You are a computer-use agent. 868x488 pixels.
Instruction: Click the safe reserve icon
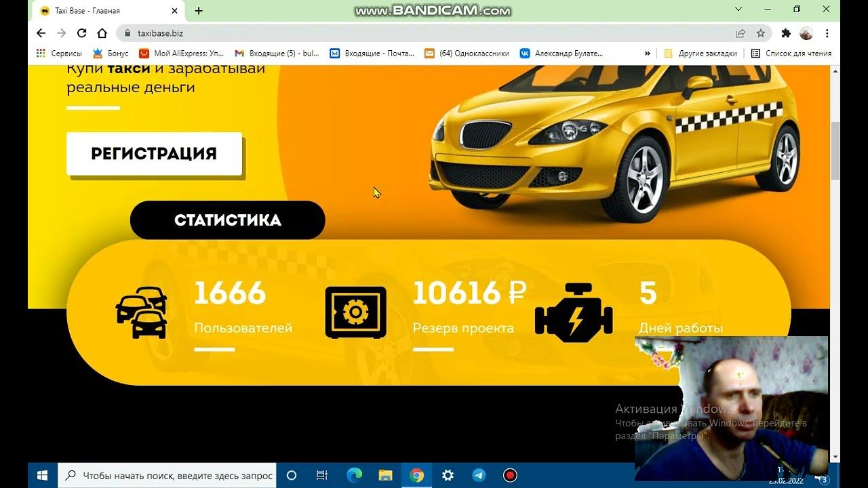(355, 312)
